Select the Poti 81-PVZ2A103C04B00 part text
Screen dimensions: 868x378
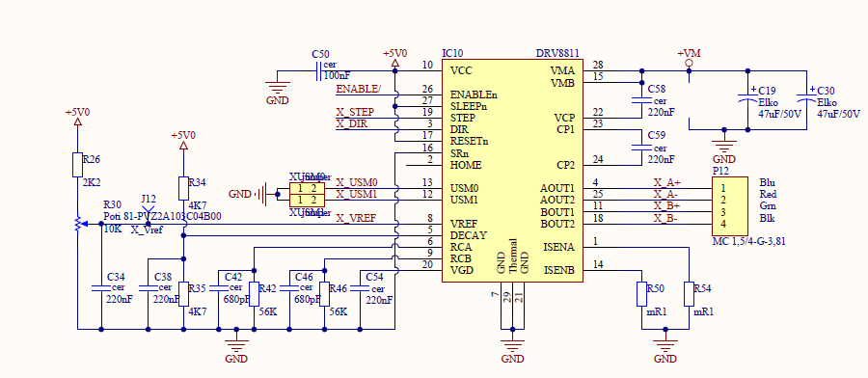tap(162, 216)
